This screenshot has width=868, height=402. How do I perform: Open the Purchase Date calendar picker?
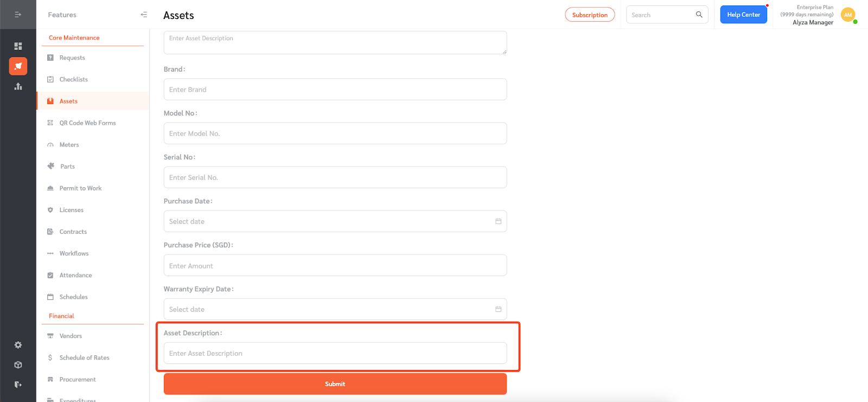click(498, 221)
